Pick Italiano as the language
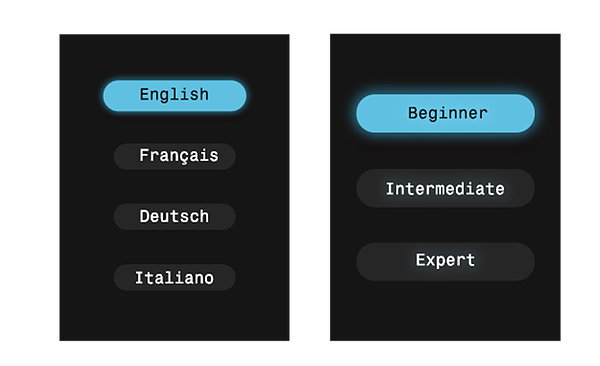This screenshot has width=600, height=366. point(174,277)
